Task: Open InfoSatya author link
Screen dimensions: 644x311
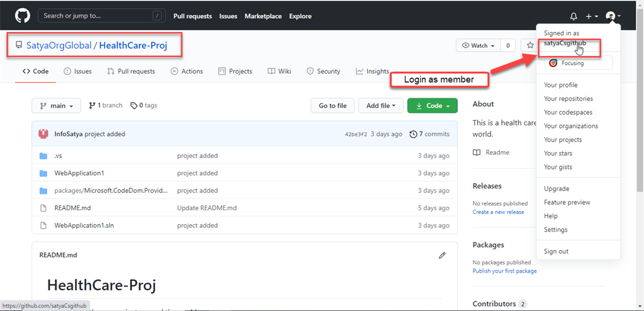Action: [x=69, y=134]
